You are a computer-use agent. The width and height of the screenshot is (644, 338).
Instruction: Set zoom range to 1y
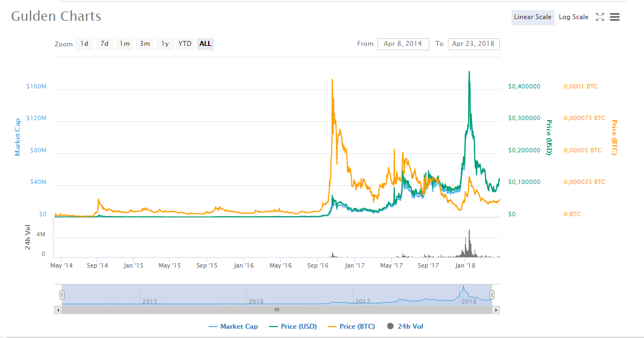coord(165,44)
